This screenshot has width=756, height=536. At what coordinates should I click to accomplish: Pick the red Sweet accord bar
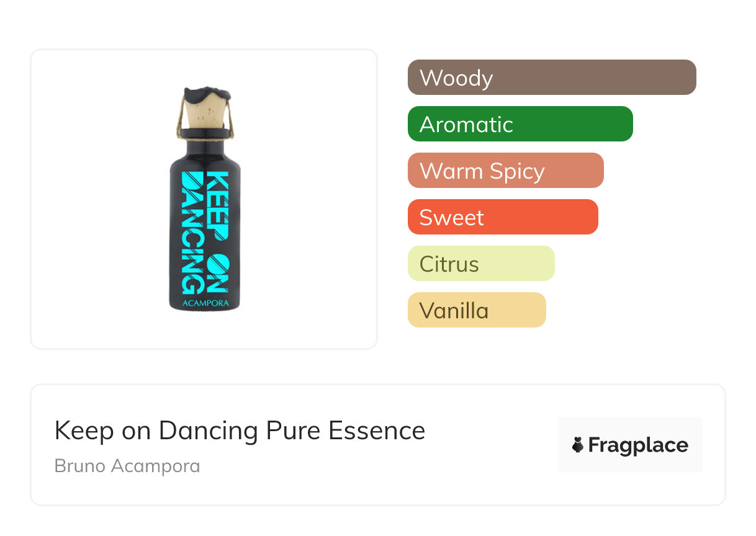point(502,217)
